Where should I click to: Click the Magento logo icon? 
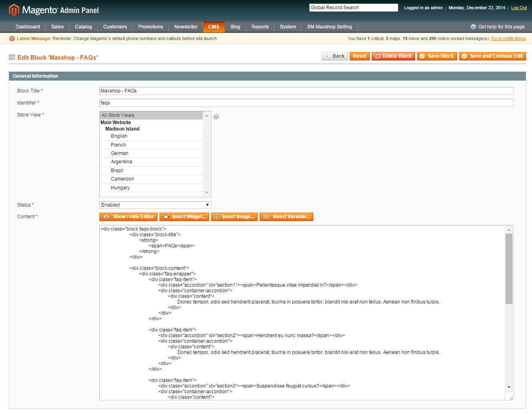(14, 10)
